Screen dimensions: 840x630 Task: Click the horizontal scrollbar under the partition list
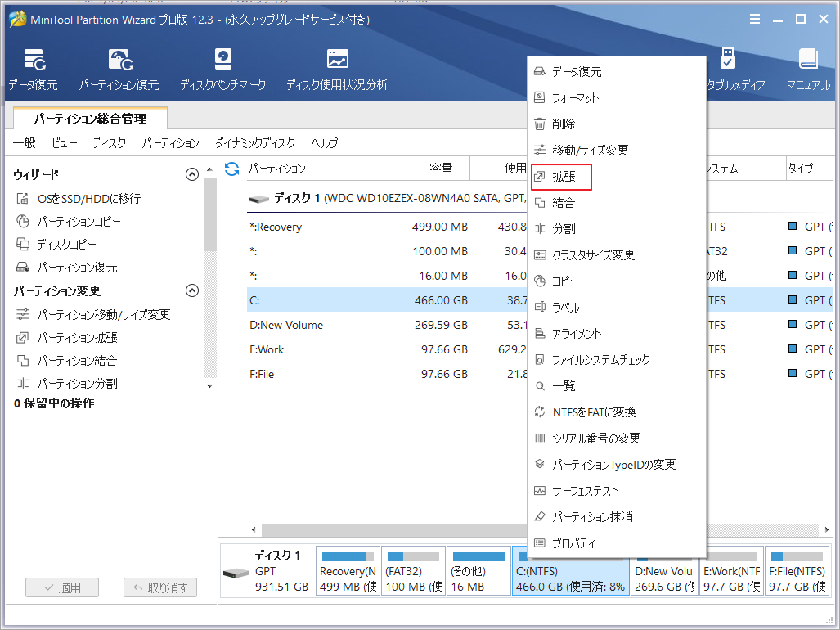(368, 529)
